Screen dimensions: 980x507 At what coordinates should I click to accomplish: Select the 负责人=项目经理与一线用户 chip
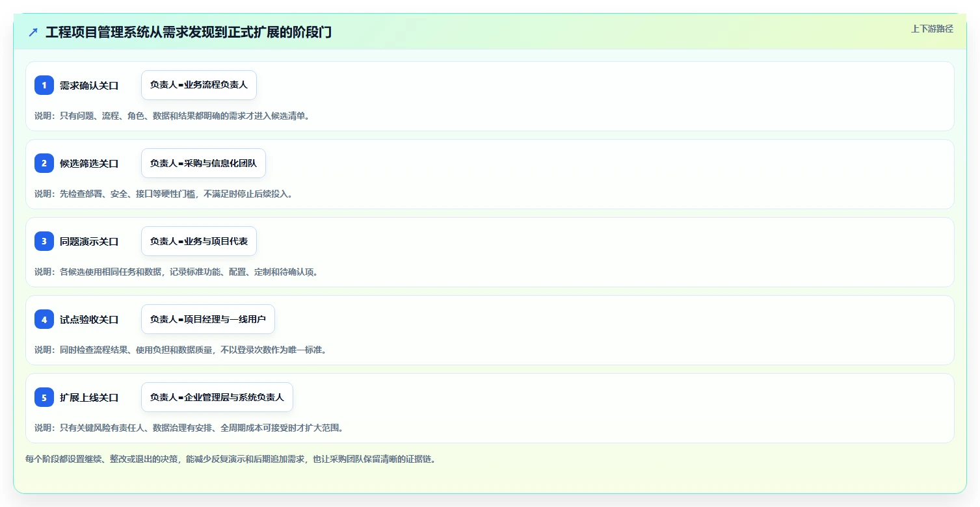click(208, 319)
